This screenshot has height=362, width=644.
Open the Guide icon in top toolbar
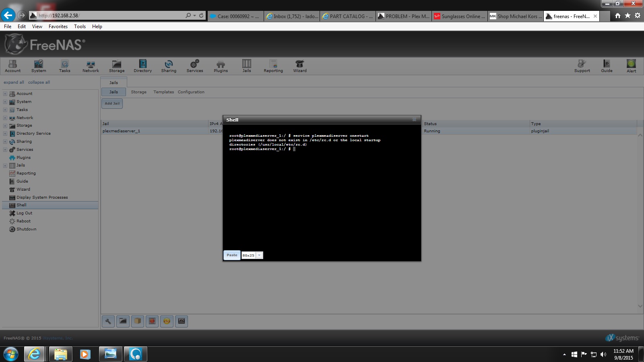[x=607, y=66]
